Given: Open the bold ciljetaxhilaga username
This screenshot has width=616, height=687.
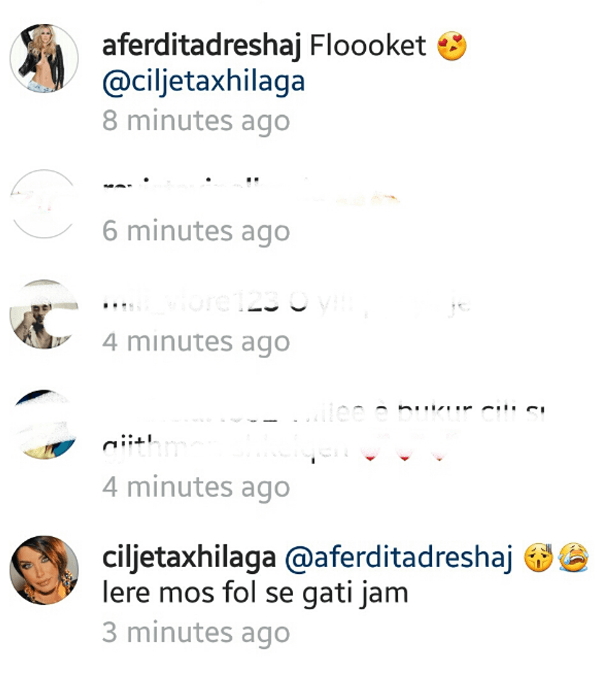Looking at the screenshot, I should click(189, 558).
